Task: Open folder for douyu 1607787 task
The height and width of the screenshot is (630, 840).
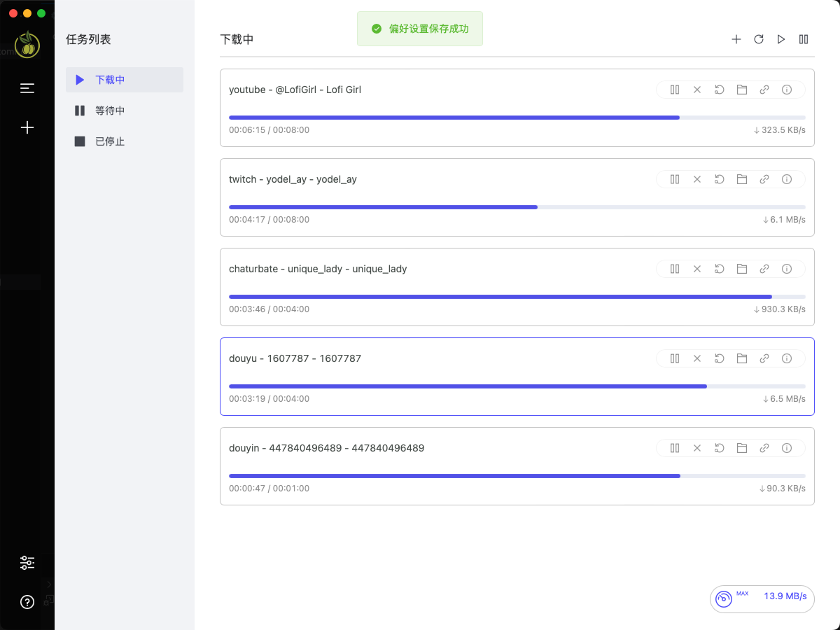Action: pyautogui.click(x=742, y=358)
